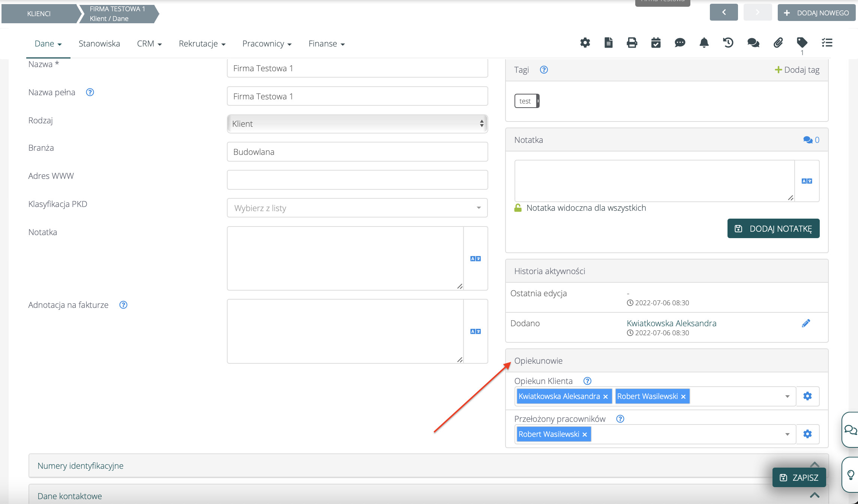
Task: Toggle note visibility green lock
Action: 518,208
